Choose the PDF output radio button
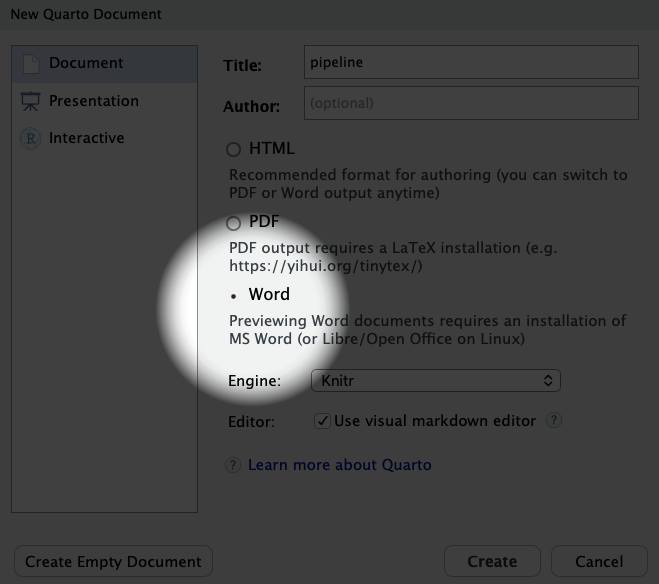The width and height of the screenshot is (659, 584). (x=233, y=223)
